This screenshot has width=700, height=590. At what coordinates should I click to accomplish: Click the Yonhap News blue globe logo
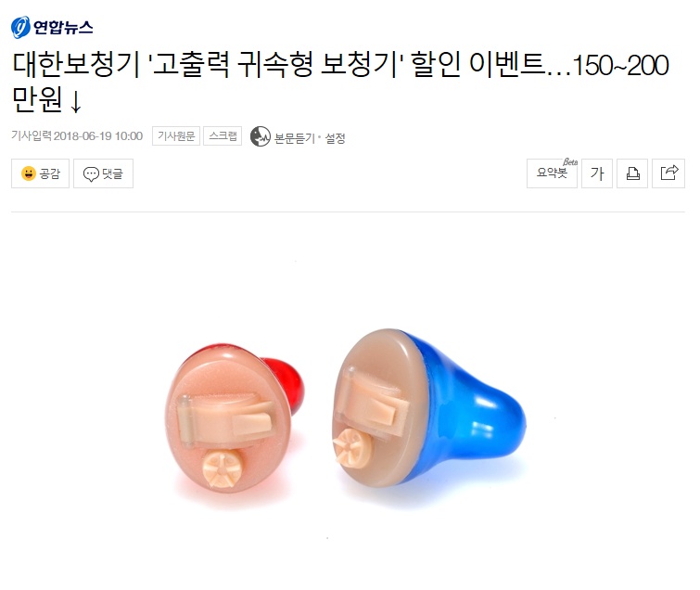point(20,27)
